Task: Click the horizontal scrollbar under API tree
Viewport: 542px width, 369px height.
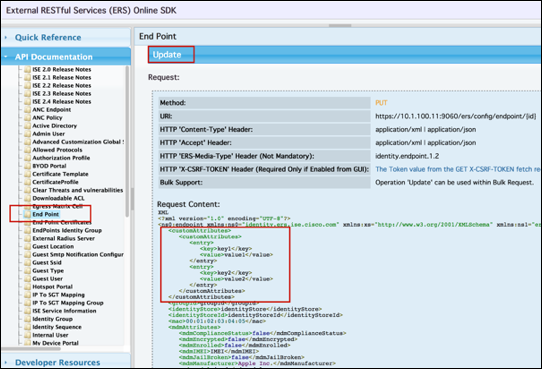Action: (31, 349)
